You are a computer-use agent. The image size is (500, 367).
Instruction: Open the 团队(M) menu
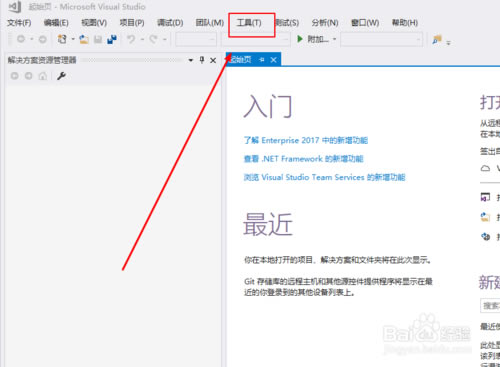209,23
